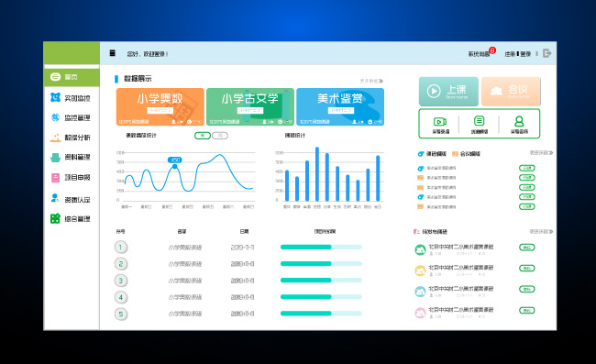The width and height of the screenshot is (596, 364).
Task: Click the green pill button beside pink avatar
Action: [527, 310]
